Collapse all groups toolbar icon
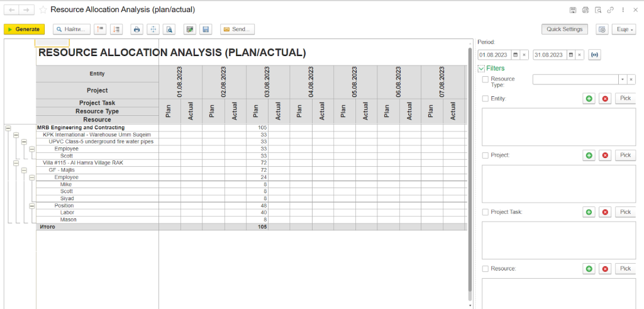 point(100,29)
